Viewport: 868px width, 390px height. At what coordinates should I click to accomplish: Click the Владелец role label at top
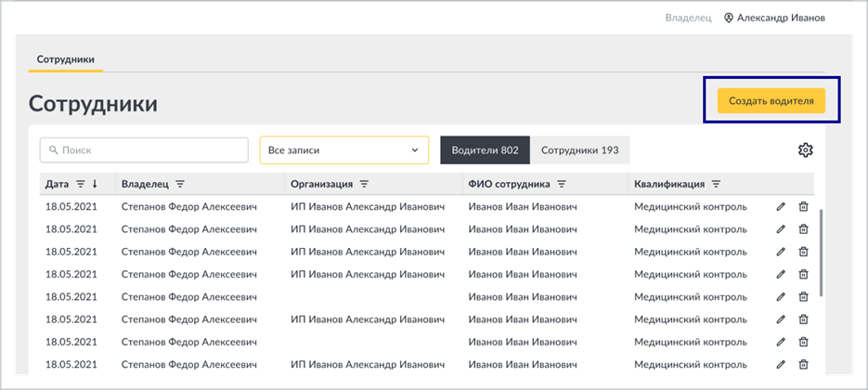688,18
